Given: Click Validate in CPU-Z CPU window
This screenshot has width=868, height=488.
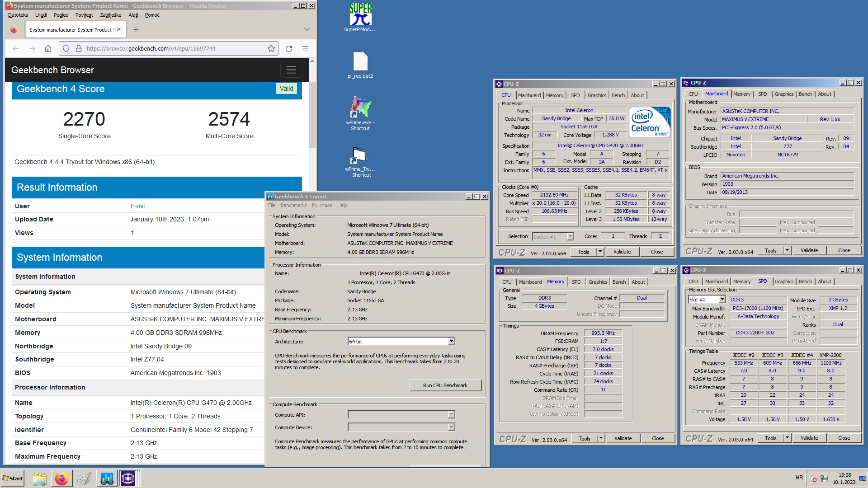Looking at the screenshot, I should tap(622, 252).
